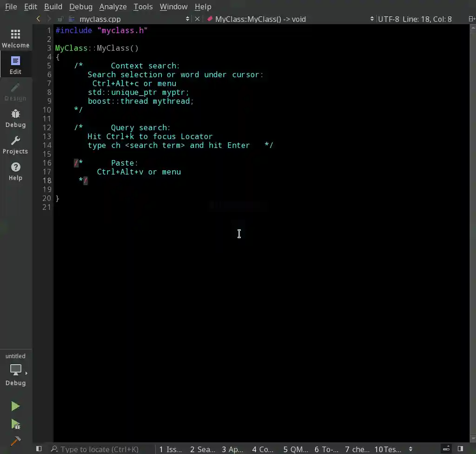Switch to Projects mode
This screenshot has width=476, height=454.
click(16, 144)
